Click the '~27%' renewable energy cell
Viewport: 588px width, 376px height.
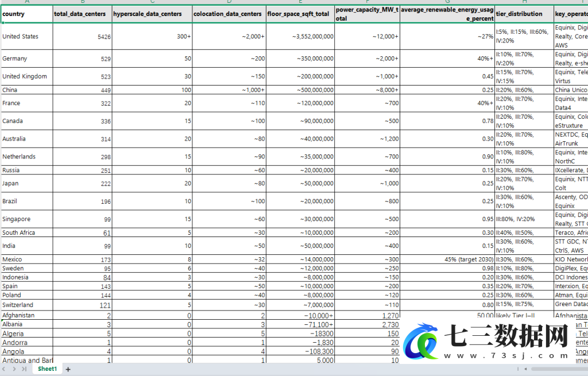[447, 36]
